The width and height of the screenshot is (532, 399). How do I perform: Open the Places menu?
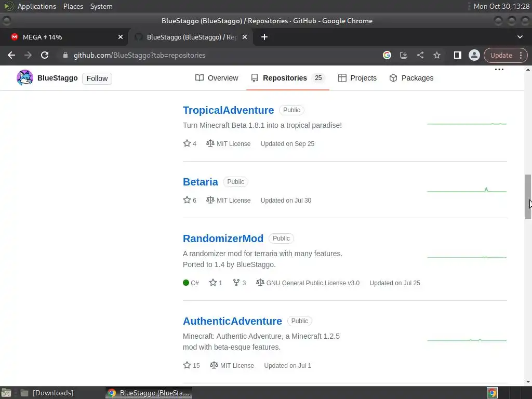73,6
